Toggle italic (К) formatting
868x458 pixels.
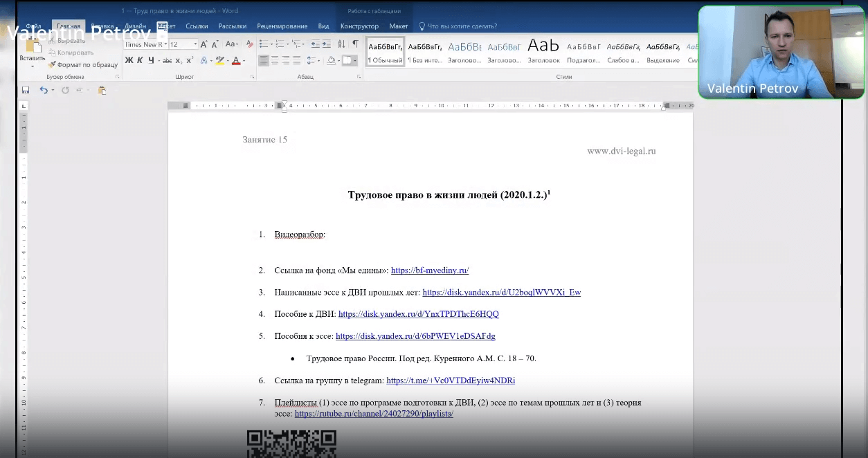140,60
